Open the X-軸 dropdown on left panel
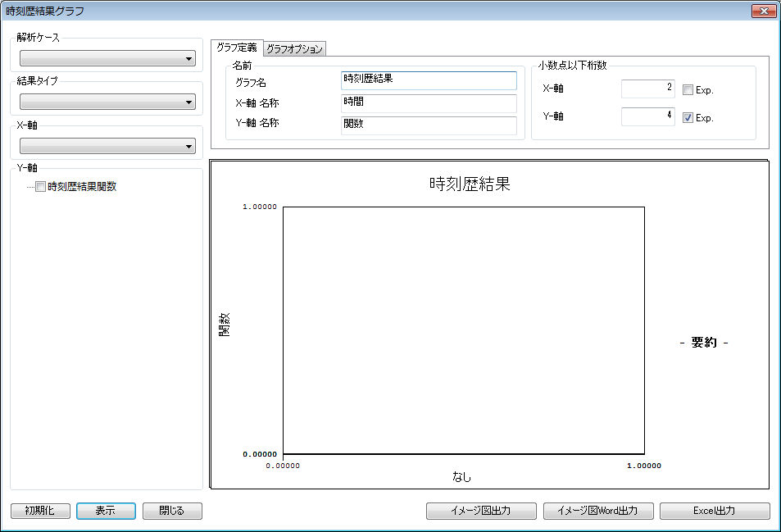This screenshot has width=781, height=532. pyautogui.click(x=107, y=146)
